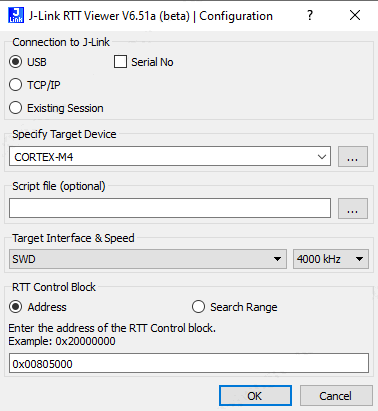Image resolution: width=378 pixels, height=411 pixels.
Task: Enable the Serial No checkbox
Action: tap(120, 62)
